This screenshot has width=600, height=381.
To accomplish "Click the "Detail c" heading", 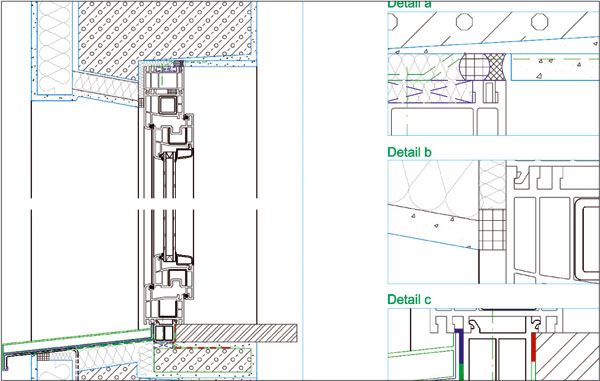I will [x=409, y=300].
